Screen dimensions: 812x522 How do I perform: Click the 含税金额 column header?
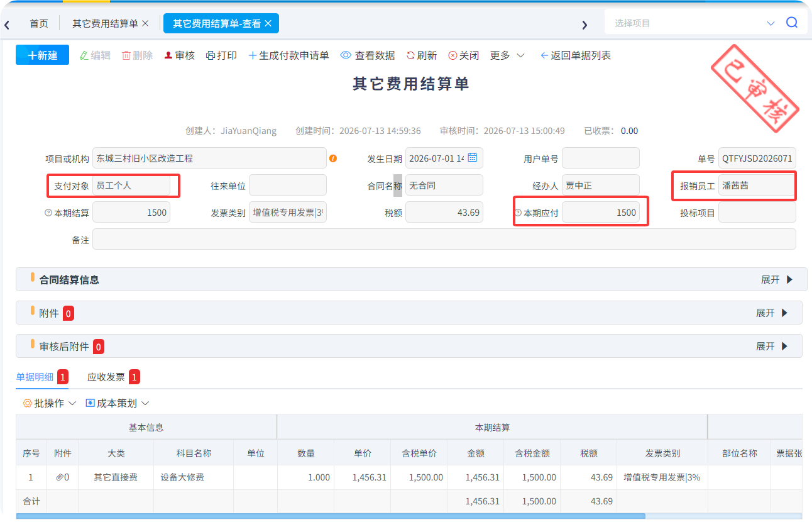(532, 453)
